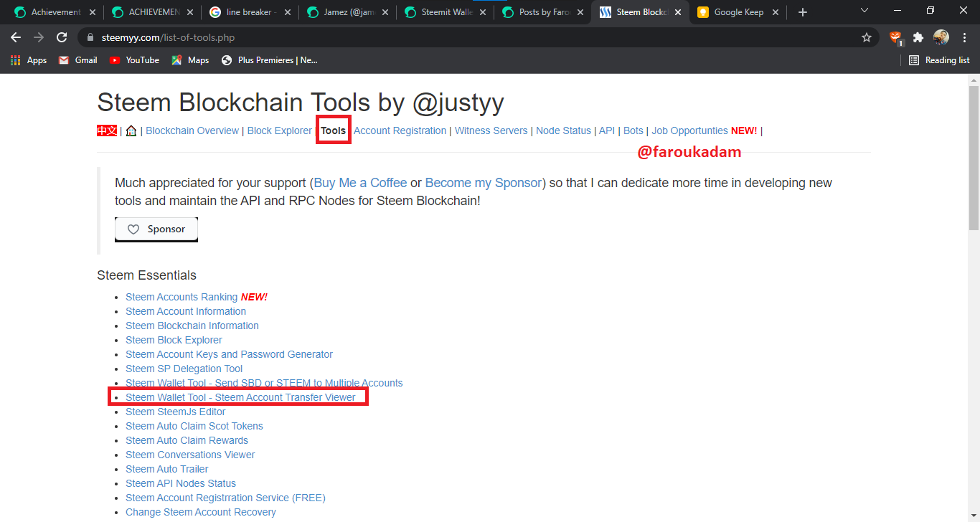Open the tab search dropdown arrow

864,11
